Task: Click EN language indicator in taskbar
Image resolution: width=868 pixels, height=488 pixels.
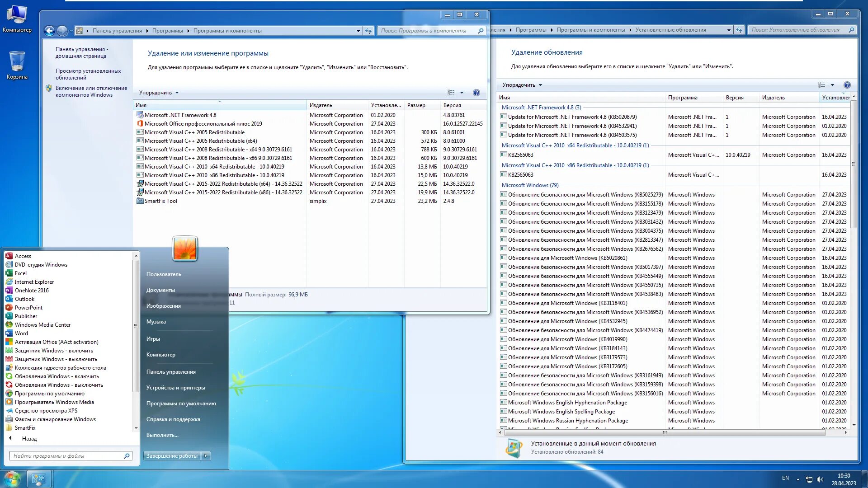Action: coord(785,478)
